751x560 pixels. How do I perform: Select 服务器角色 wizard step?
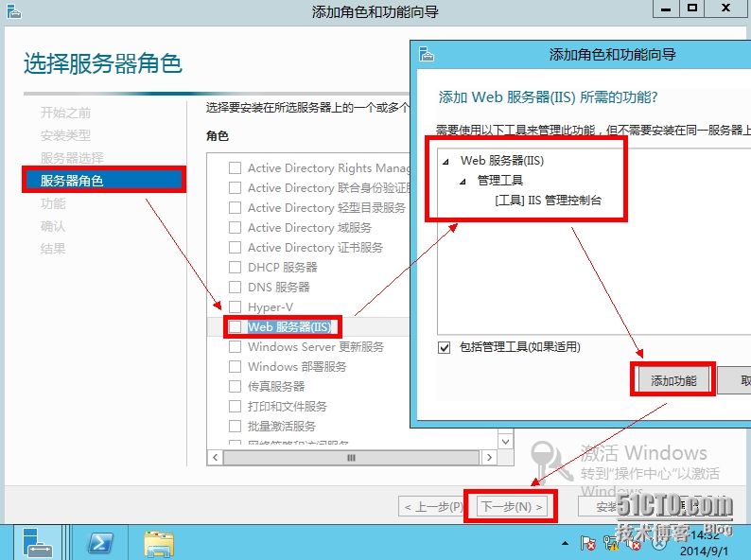(x=104, y=180)
